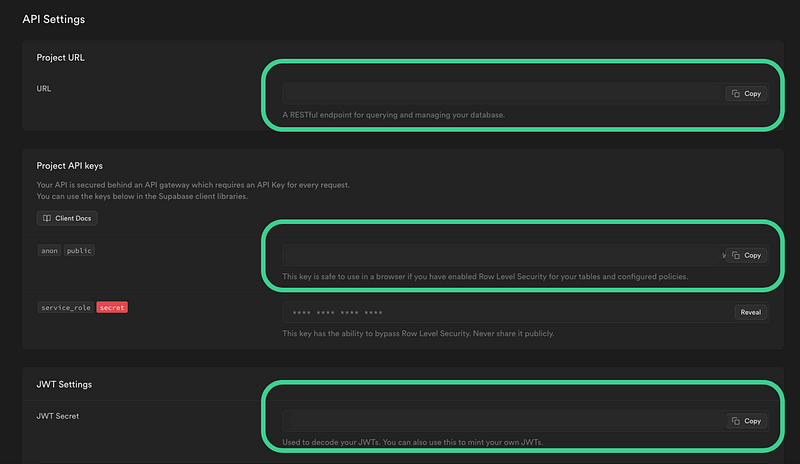Click the 'Project URL' section title
800x464 pixels.
pos(60,58)
